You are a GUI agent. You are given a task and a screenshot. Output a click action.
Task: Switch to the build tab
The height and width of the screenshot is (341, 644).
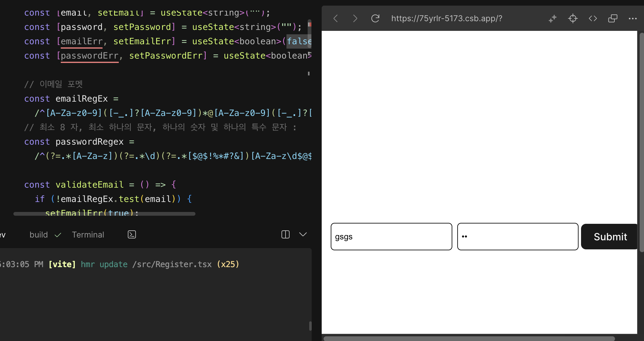[x=38, y=234]
